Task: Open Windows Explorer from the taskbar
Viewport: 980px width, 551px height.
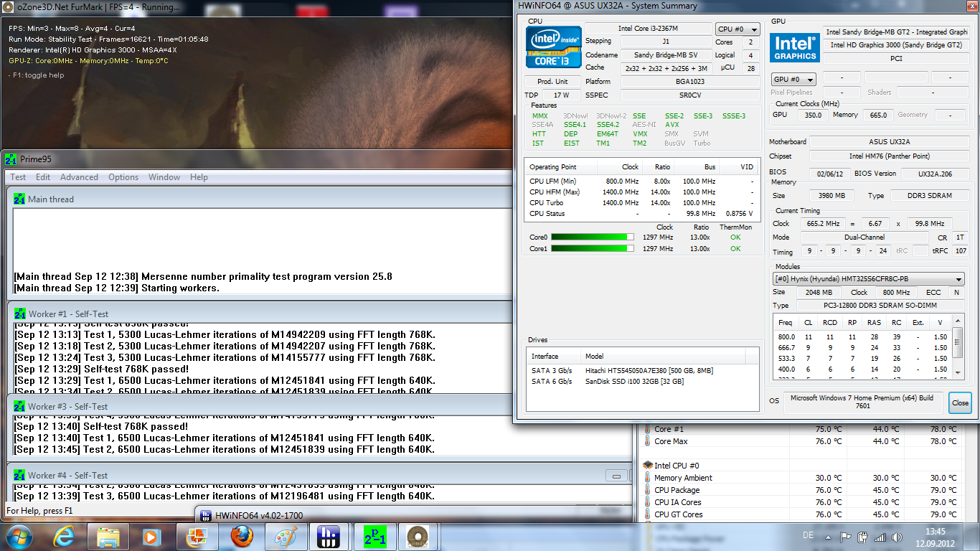Action: 108,537
